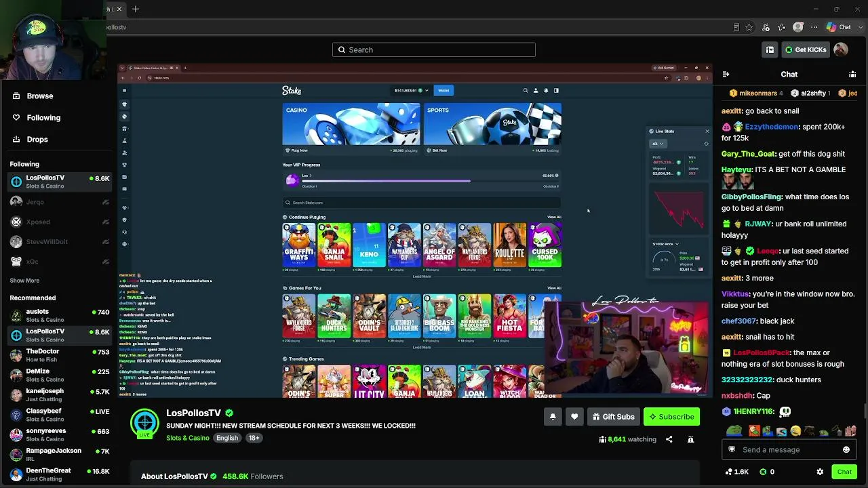Screen dimensions: 868x488
Task: Click the 18+ tag under the stream title
Action: (254, 438)
